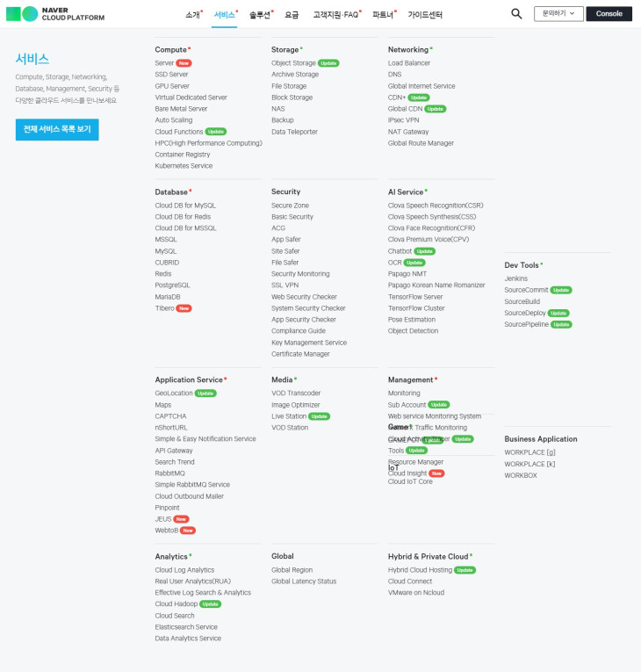The height and width of the screenshot is (672, 641).
Task: Go to the 가이드센터 menu
Action: coord(425,15)
